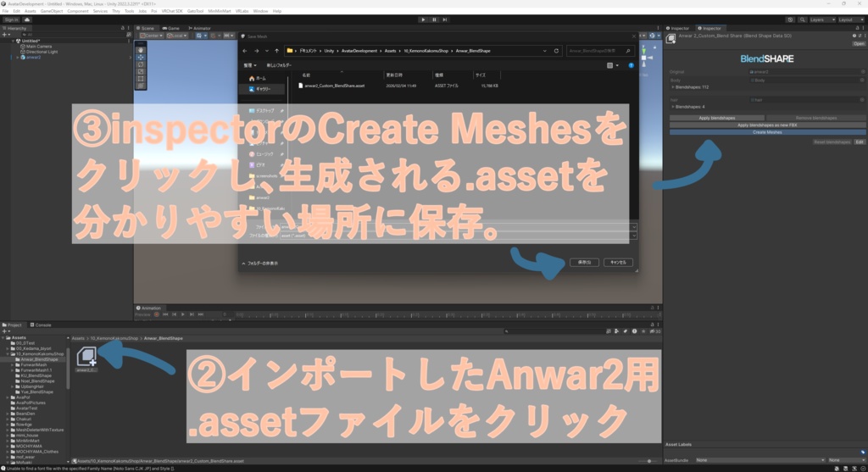Toggle hidden packages count in Project panel
Viewport: 868px width, 472px height.
pyautogui.click(x=655, y=331)
